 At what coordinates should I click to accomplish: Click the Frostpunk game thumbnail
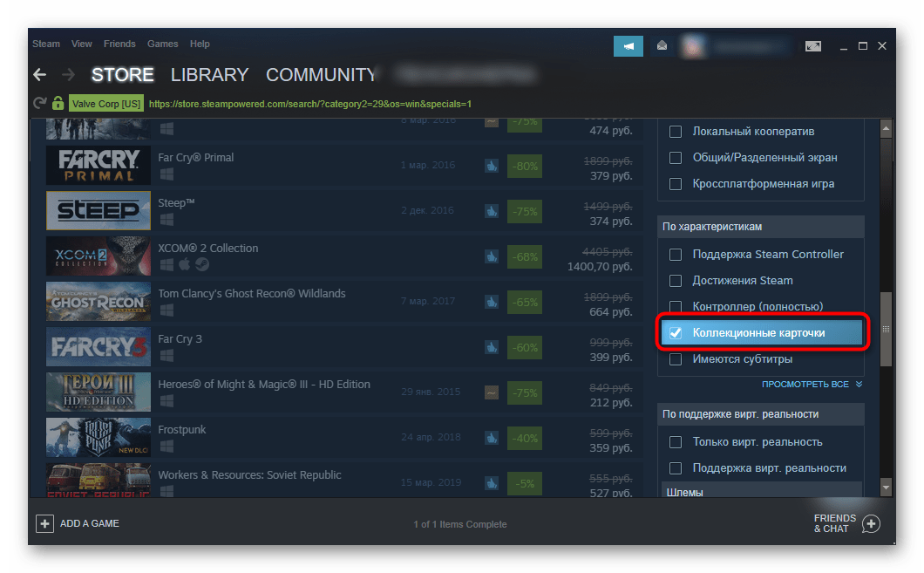tap(99, 438)
